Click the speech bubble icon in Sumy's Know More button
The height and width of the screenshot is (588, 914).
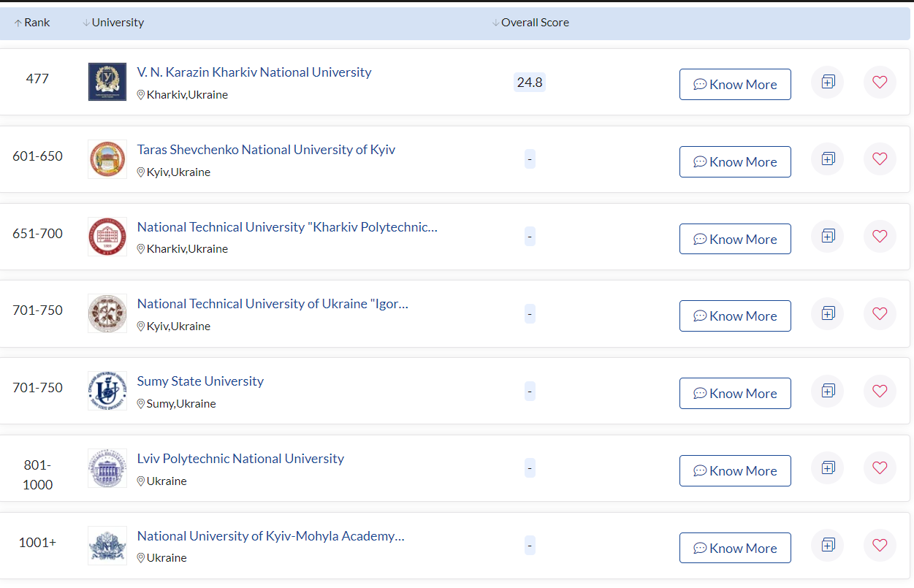(701, 393)
